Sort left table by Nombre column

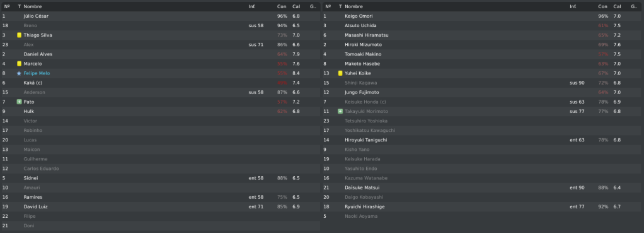[x=32, y=6]
